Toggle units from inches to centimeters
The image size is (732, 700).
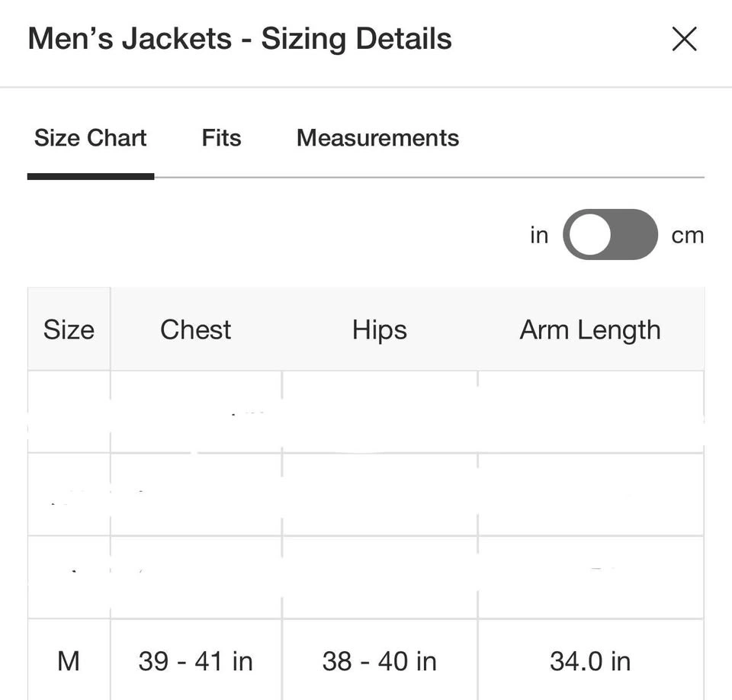610,235
